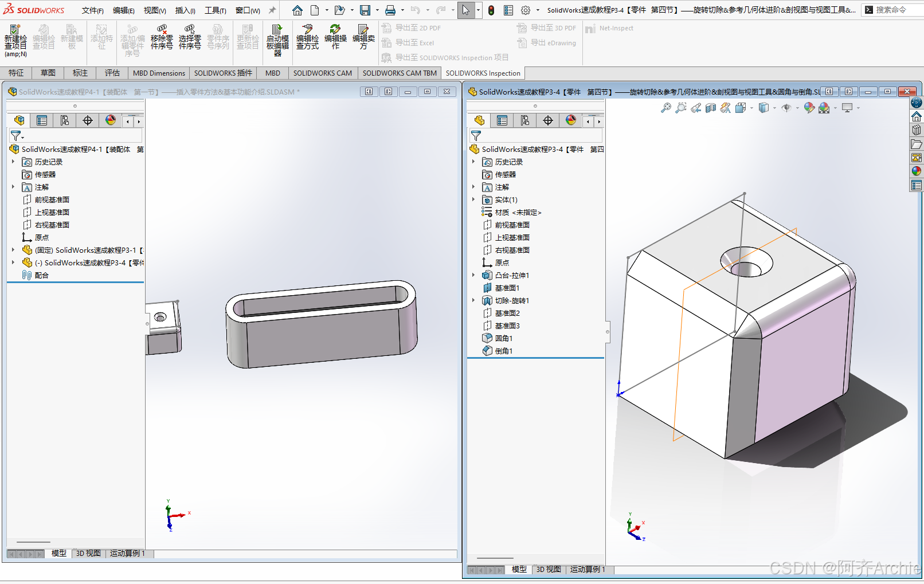Click the Save icon in the top toolbar
Screen dimensions: 924x584
[365, 10]
